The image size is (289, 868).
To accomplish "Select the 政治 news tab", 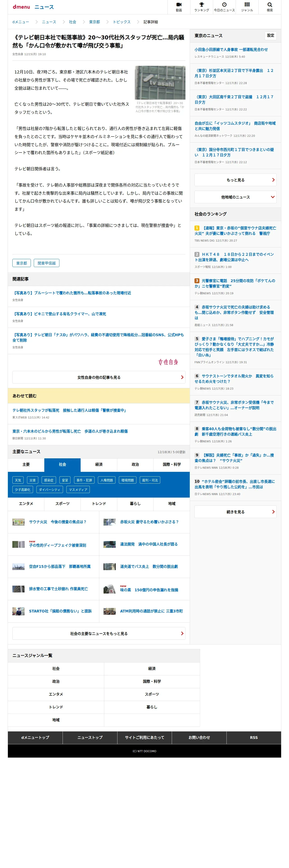I will (x=135, y=465).
